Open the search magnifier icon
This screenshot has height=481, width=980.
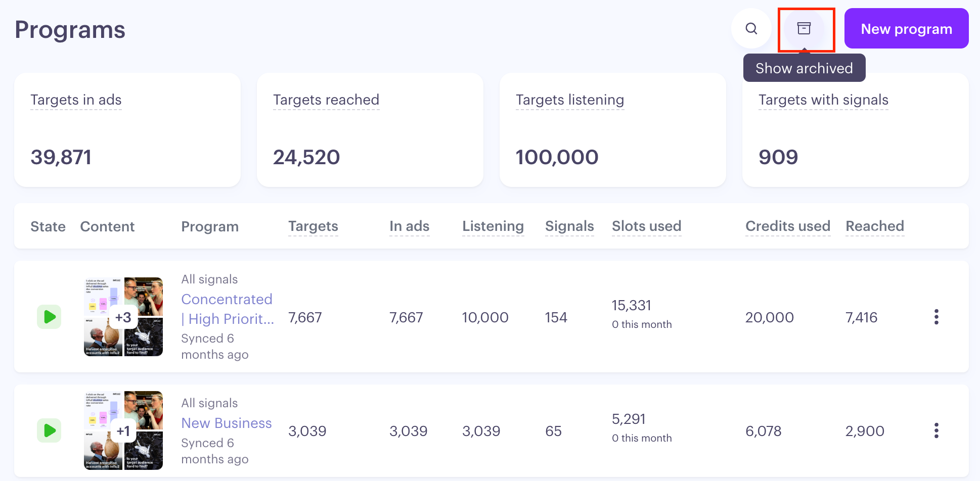coord(751,28)
